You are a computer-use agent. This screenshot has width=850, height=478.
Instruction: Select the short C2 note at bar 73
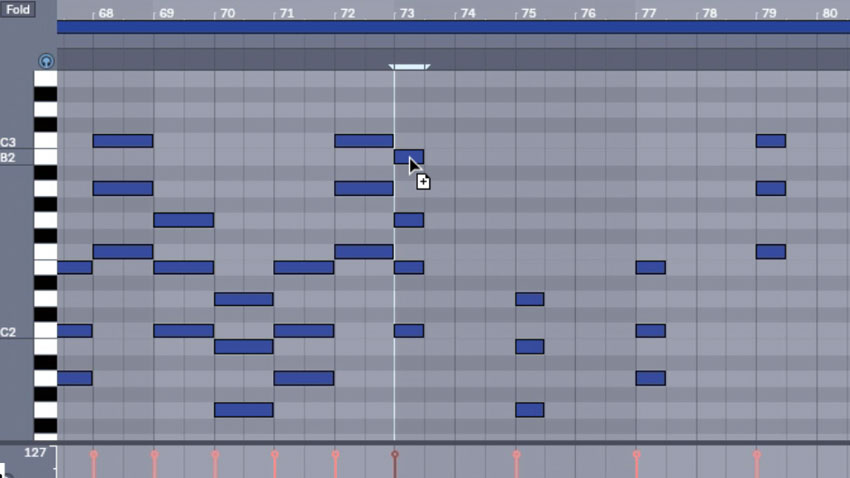tap(409, 331)
